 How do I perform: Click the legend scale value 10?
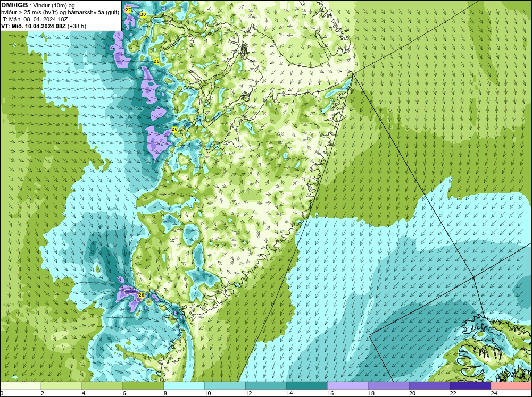click(x=207, y=393)
